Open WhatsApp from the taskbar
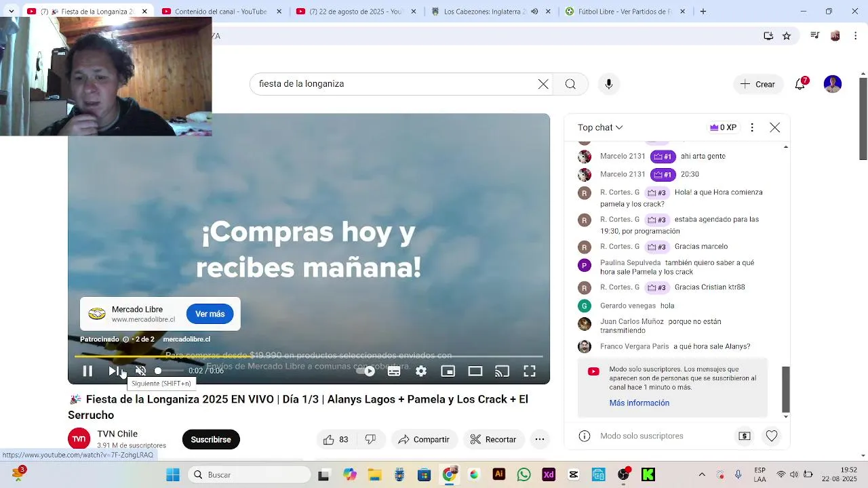The width and height of the screenshot is (868, 488). [524, 474]
